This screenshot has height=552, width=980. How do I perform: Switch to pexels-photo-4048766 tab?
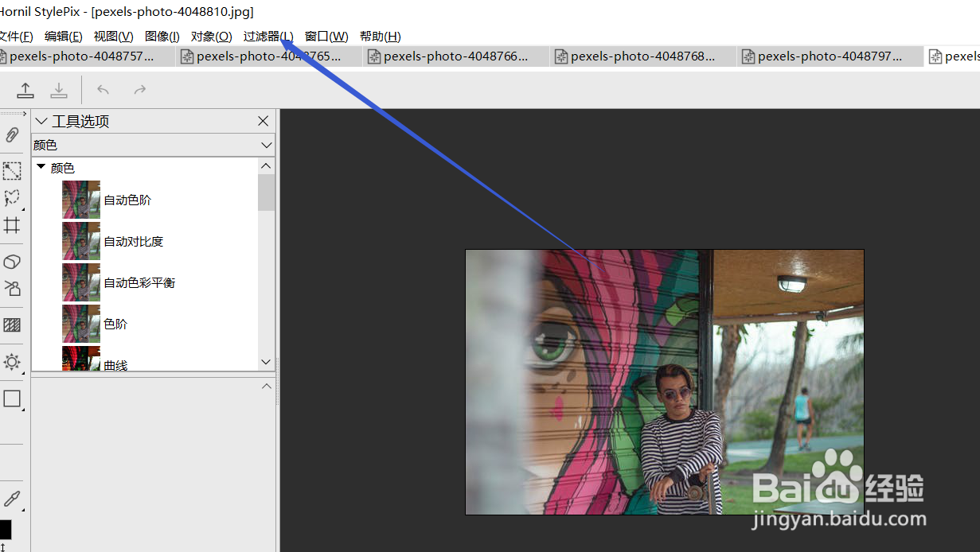pos(456,56)
